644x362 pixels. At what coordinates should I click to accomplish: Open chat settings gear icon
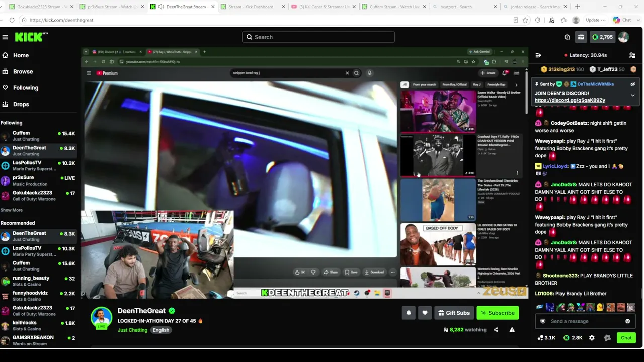[x=592, y=338]
